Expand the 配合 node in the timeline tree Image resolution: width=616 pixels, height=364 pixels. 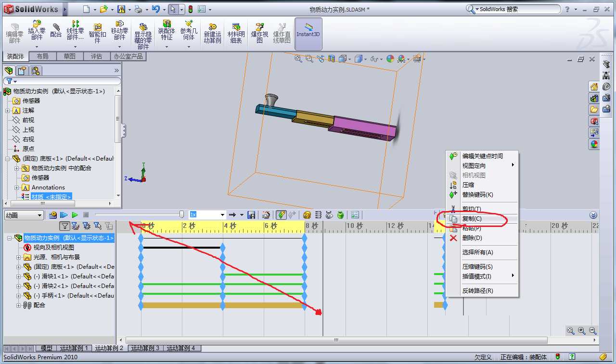[19, 305]
